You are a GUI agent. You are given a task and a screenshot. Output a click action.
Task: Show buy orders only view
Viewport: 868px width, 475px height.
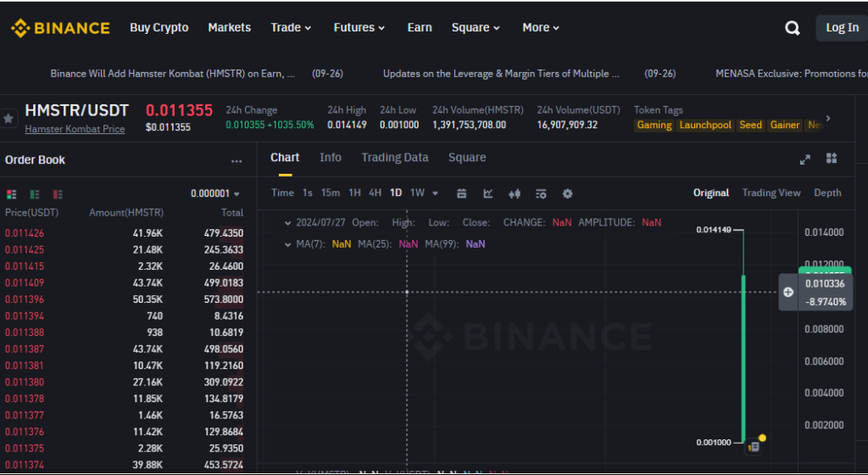pyautogui.click(x=34, y=193)
